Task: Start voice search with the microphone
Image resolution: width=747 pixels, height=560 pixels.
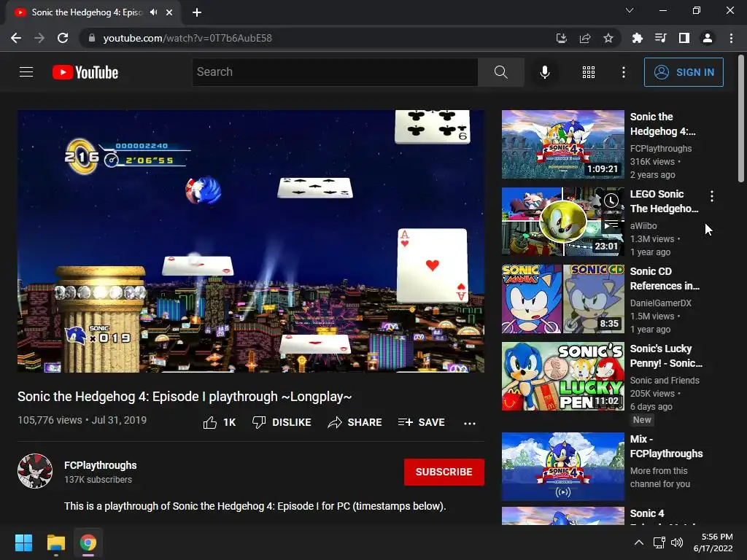Action: click(544, 72)
